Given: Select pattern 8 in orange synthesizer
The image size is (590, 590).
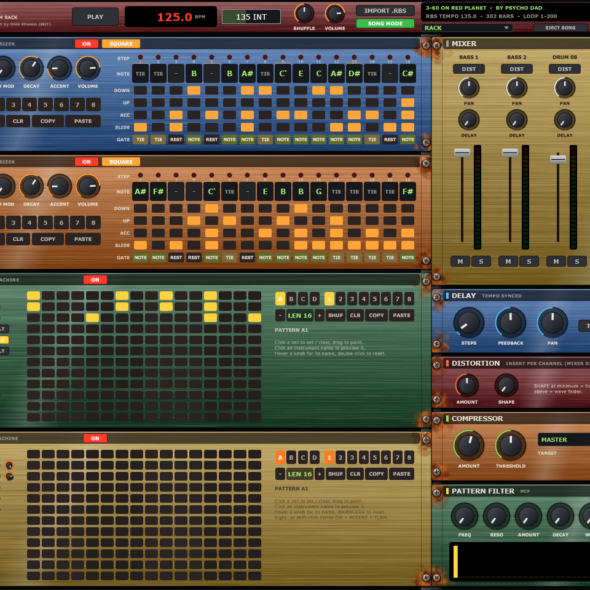Looking at the screenshot, I should (x=93, y=222).
